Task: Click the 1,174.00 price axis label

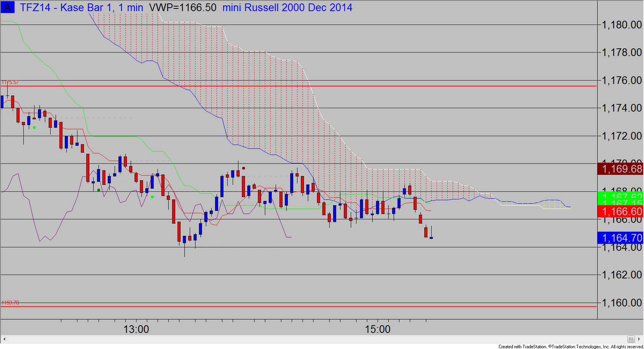Action: 622,108
